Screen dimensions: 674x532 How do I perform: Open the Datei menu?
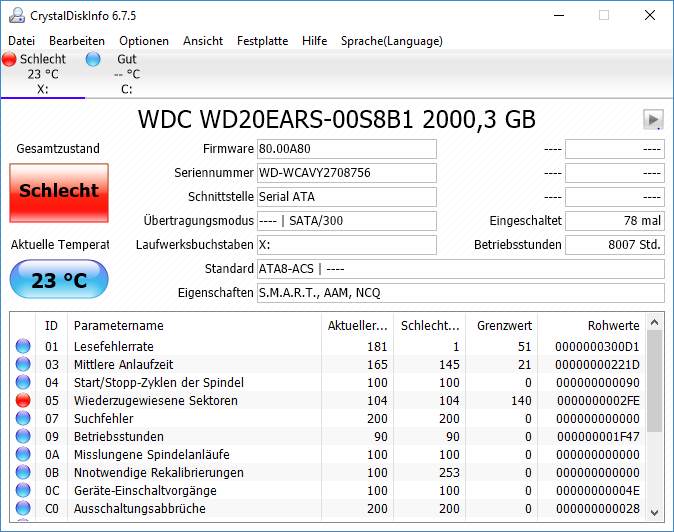[x=21, y=41]
